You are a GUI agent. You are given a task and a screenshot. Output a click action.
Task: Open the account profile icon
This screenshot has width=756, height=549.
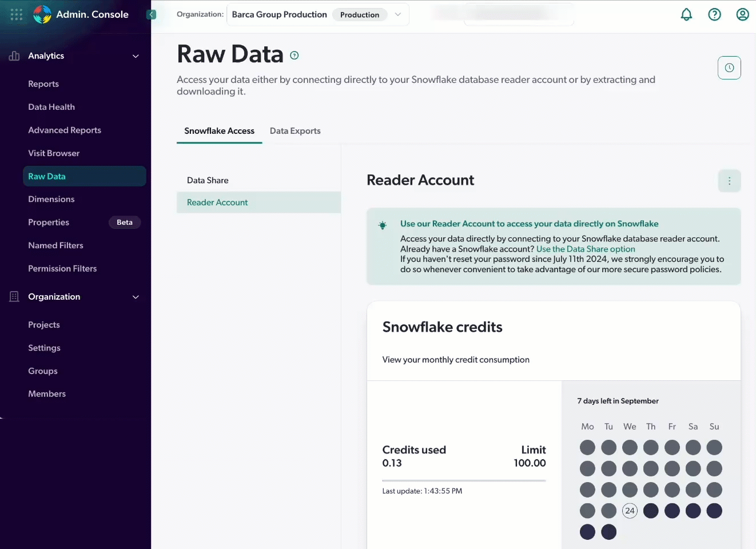[x=742, y=14]
